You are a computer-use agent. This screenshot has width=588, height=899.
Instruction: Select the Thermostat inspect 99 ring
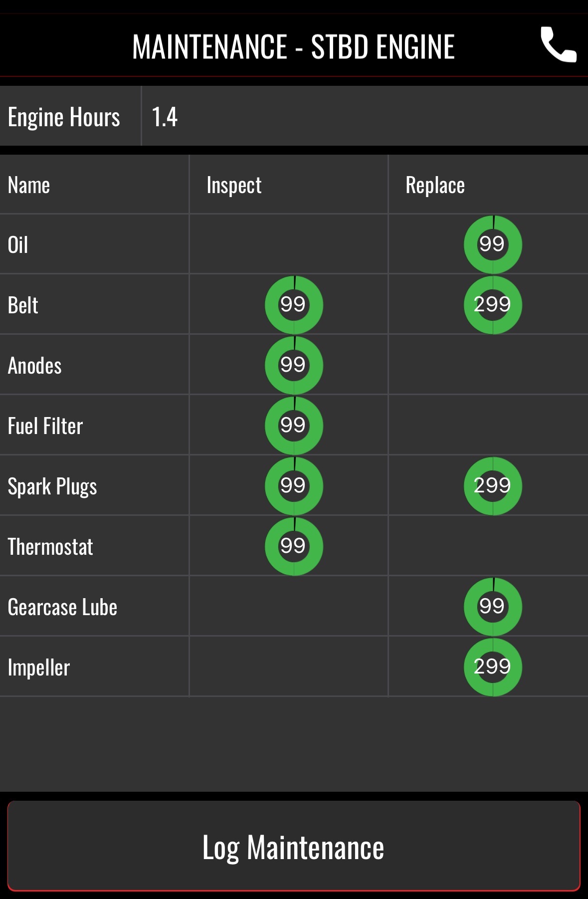294,546
